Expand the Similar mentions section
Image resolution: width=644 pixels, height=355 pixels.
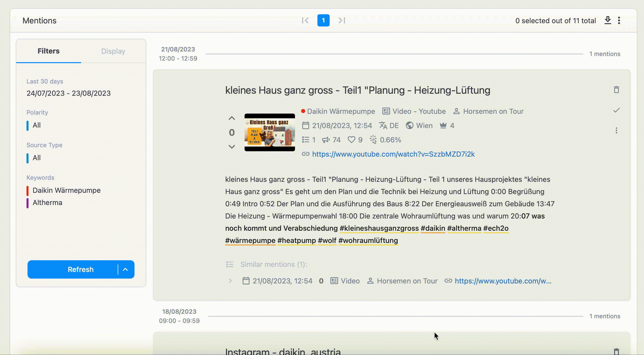point(230,281)
